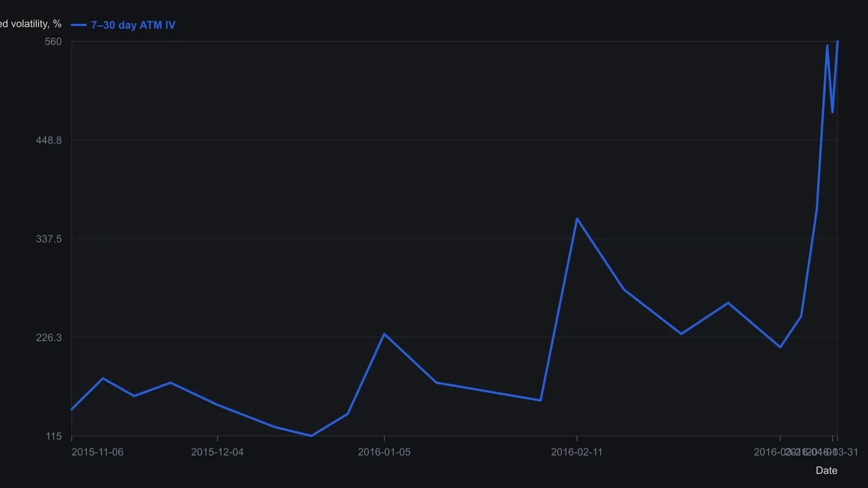
Task: Click the volatility, % axis title
Action: (30, 24)
